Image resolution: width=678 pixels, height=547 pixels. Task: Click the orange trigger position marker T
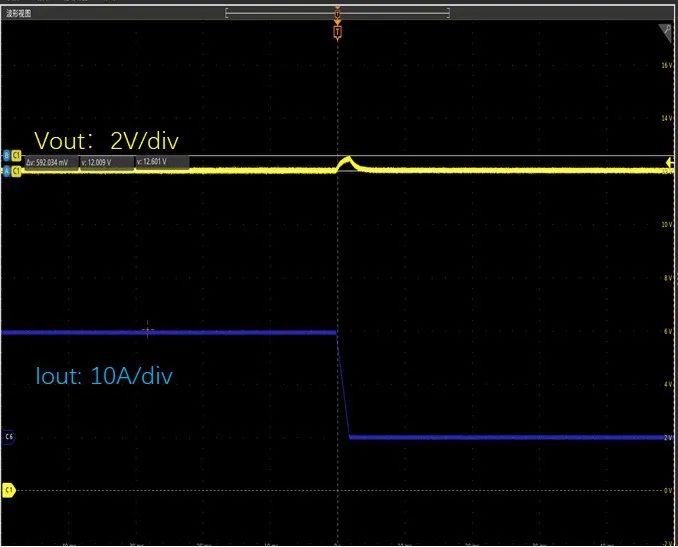338,32
